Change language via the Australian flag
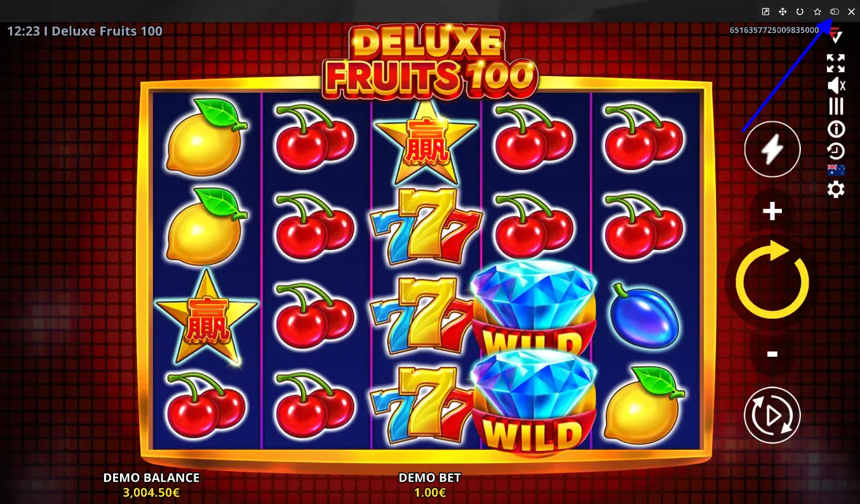This screenshot has width=860, height=504. (836, 169)
